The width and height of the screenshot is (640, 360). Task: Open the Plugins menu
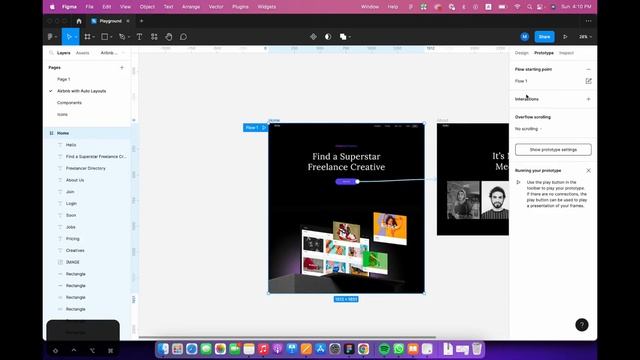tap(240, 7)
